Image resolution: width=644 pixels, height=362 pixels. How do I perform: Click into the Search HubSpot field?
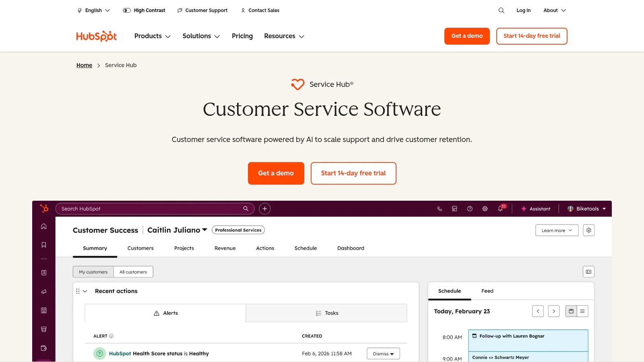click(155, 209)
